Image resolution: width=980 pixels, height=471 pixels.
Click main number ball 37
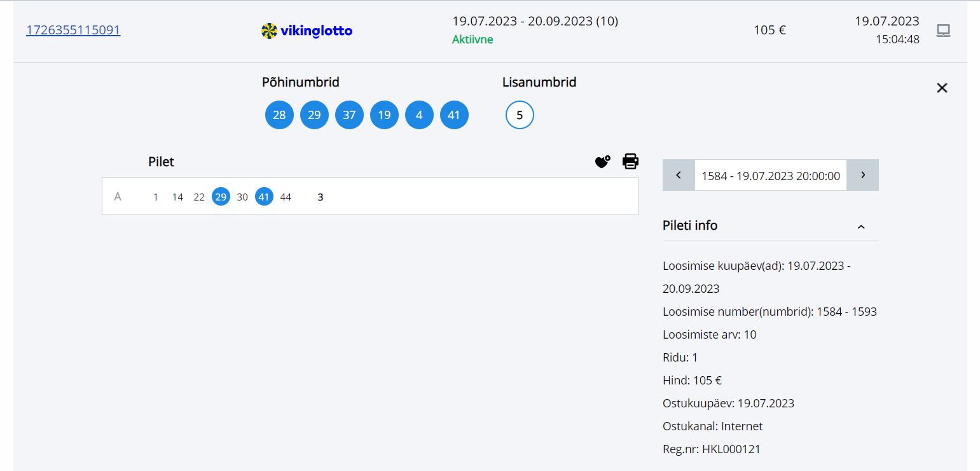click(x=349, y=115)
